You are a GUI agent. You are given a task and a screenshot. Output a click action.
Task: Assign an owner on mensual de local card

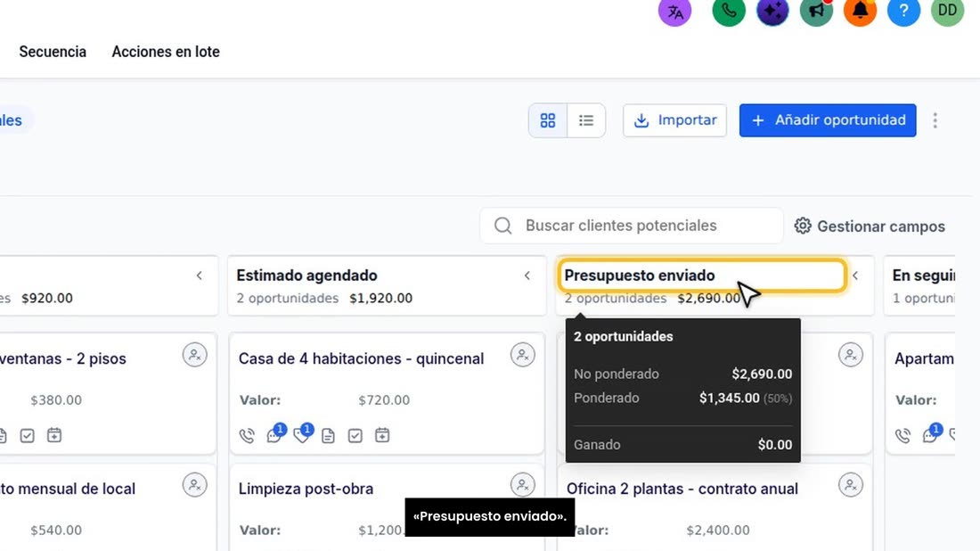(195, 485)
